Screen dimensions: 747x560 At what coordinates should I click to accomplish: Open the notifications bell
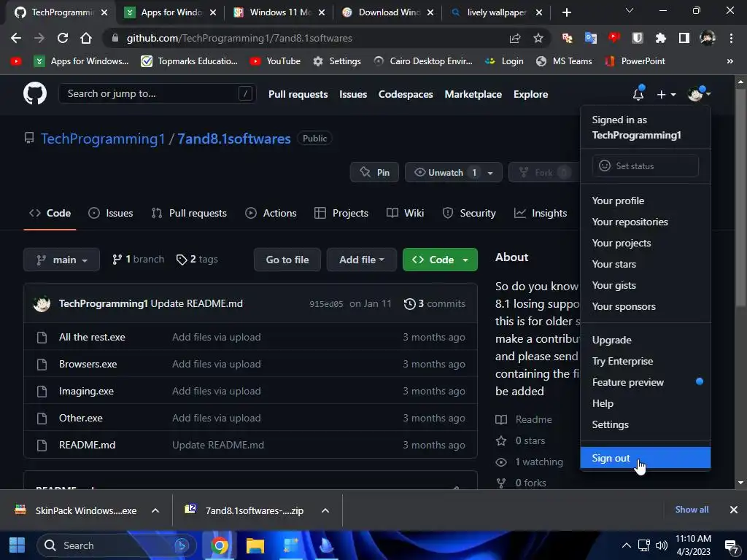click(638, 94)
